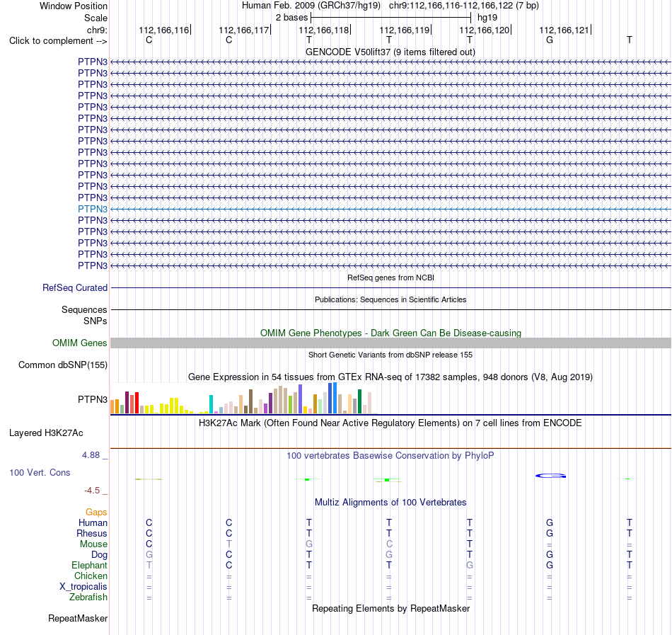Click the 112,166,121 position marker
Viewport: 672px width, 635px height.
pyautogui.click(x=565, y=30)
